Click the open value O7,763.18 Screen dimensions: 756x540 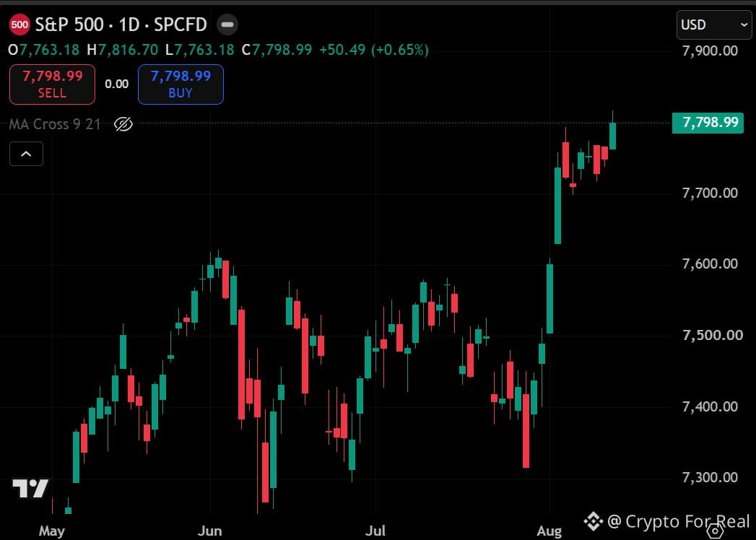(x=44, y=50)
